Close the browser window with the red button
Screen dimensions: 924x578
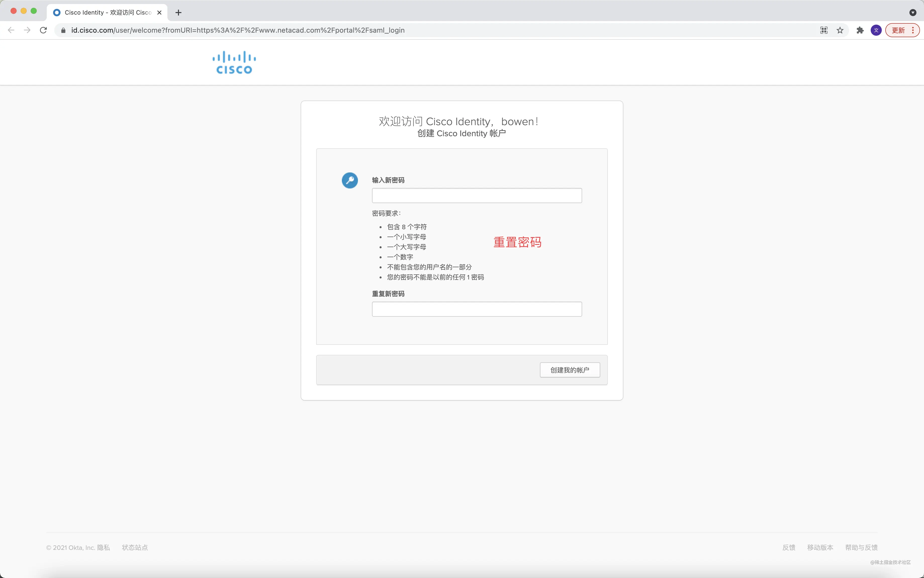[13, 11]
